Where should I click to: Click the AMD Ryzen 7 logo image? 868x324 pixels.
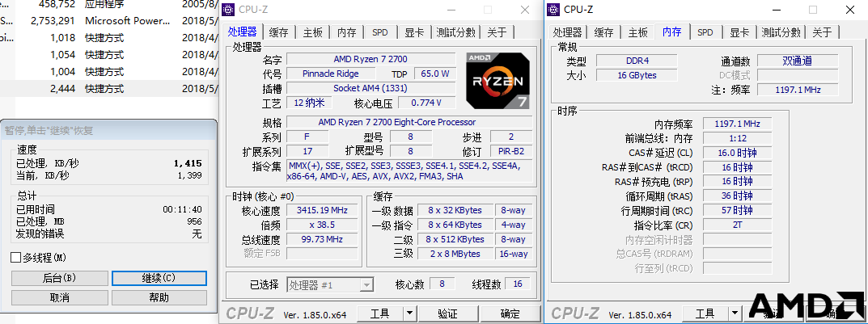point(498,81)
